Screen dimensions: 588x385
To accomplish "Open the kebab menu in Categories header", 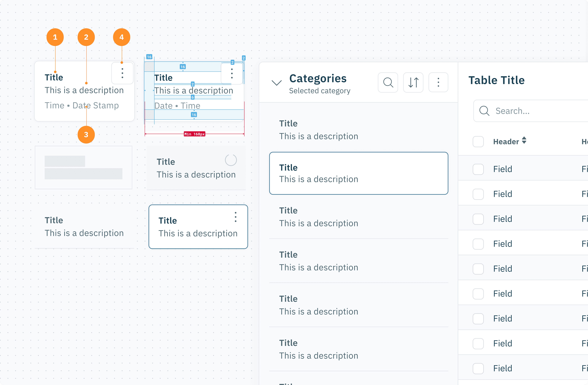I will click(438, 82).
